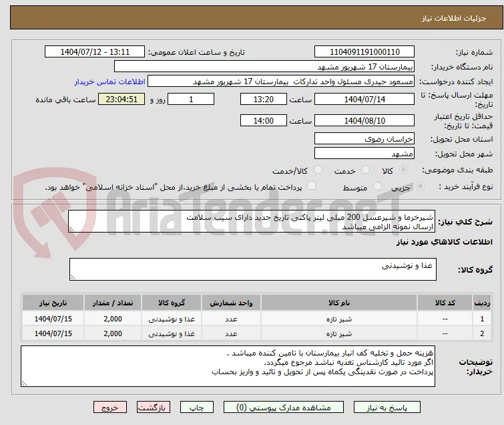Open اطلاعات تماس خریدار link
Viewport: 504px width, 425px height.
click(110, 82)
